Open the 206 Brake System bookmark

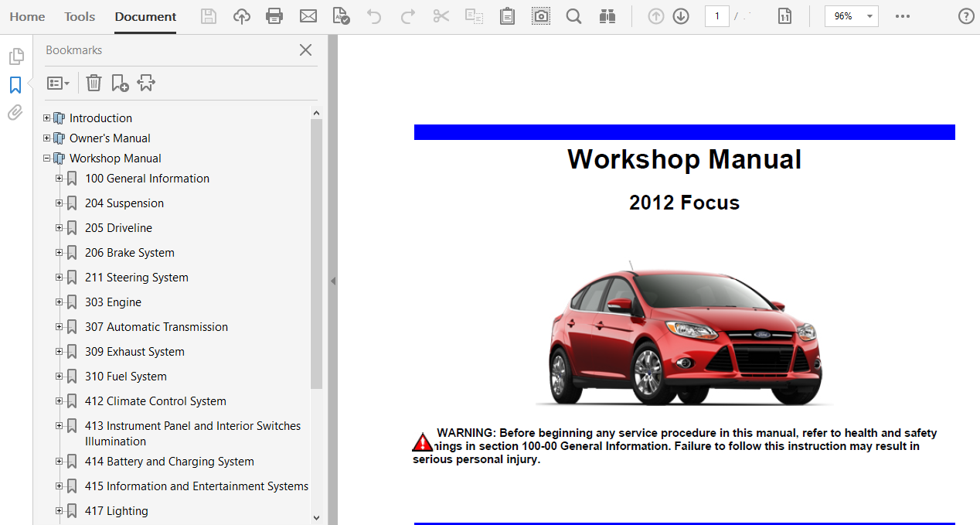[129, 253]
